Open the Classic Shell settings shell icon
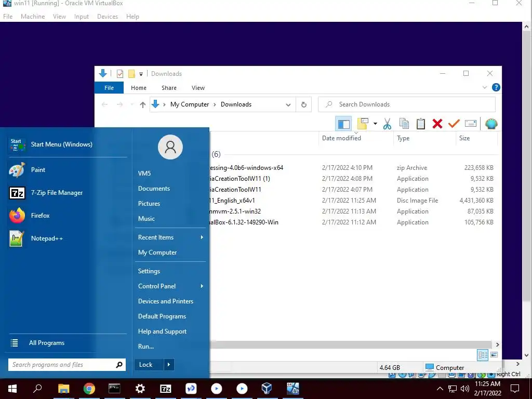The image size is (532, 399). point(491,124)
